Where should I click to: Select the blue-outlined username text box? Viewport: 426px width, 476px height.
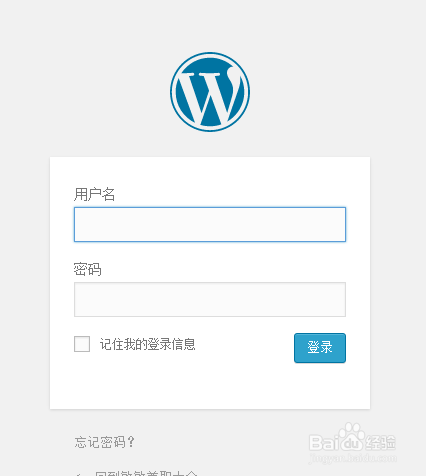(210, 224)
